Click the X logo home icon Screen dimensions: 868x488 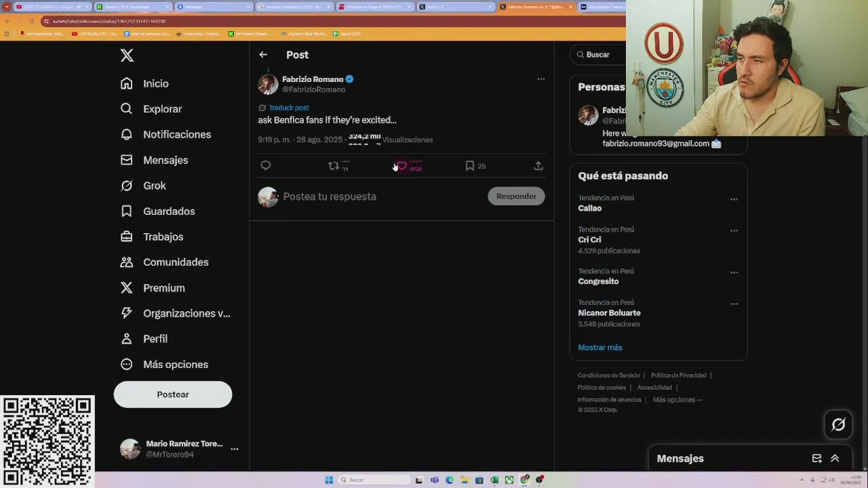pos(127,56)
